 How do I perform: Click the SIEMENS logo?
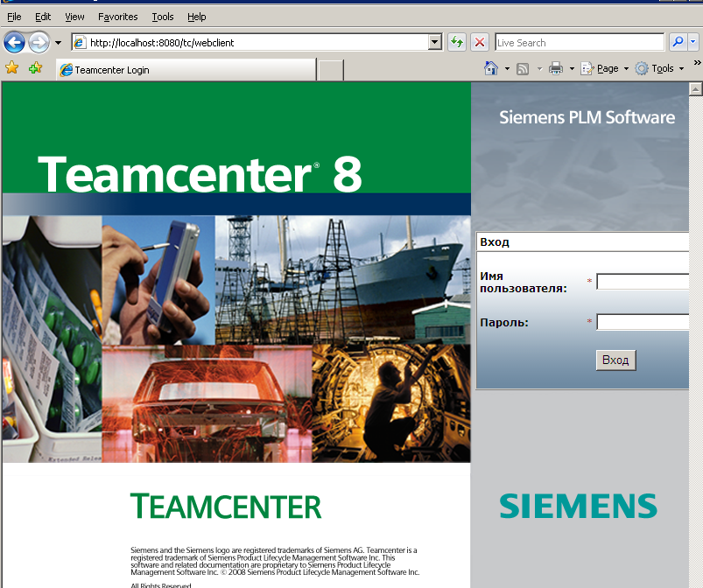coord(579,506)
